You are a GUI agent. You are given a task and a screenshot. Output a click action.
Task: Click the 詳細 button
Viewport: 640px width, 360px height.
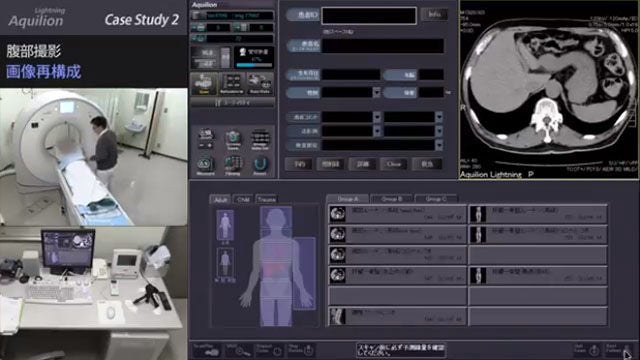[x=362, y=164]
